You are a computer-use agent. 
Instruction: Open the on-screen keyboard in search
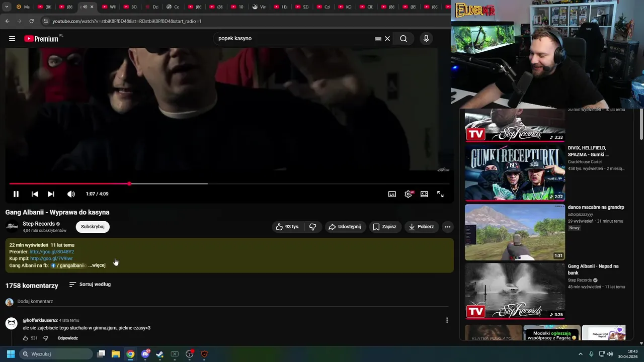point(378,39)
